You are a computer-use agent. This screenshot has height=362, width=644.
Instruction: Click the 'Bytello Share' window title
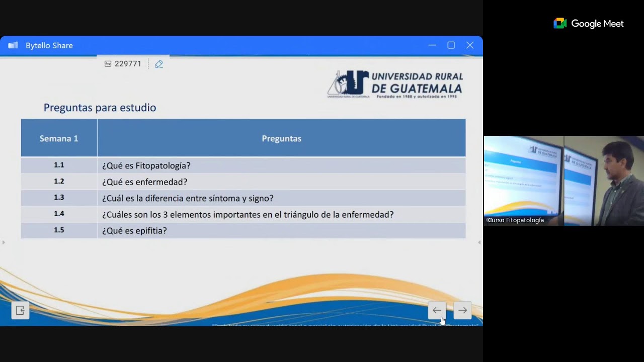[x=49, y=45]
